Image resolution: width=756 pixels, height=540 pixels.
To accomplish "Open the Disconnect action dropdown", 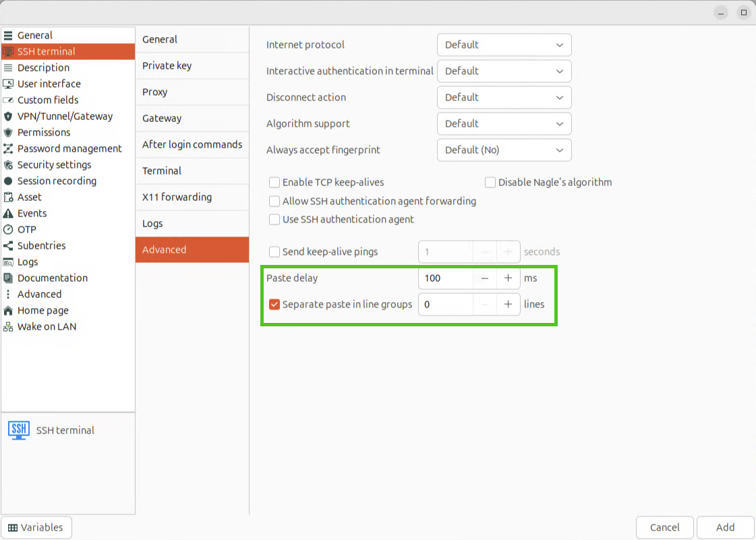I will pyautogui.click(x=504, y=98).
